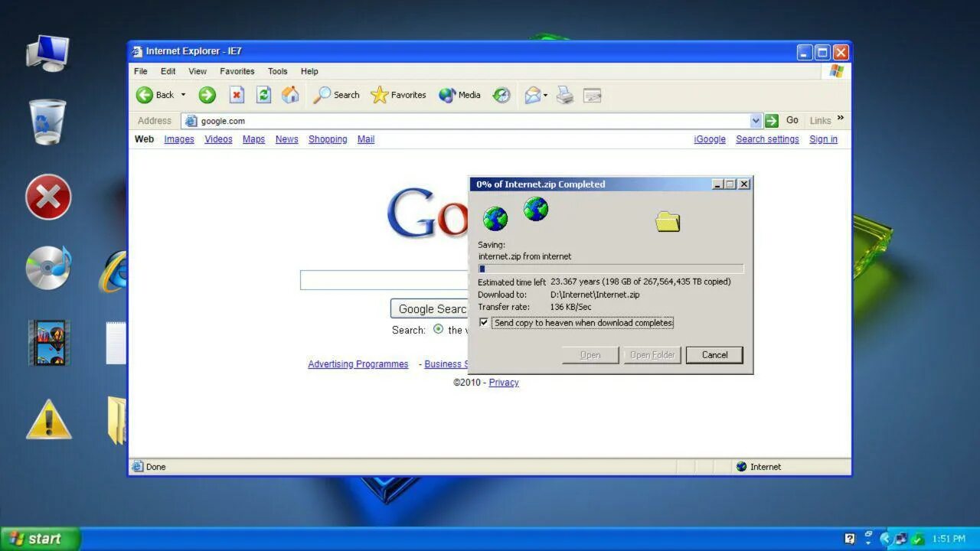The width and height of the screenshot is (980, 551).
Task: Click the folder icon in download dialog
Action: coord(668,222)
